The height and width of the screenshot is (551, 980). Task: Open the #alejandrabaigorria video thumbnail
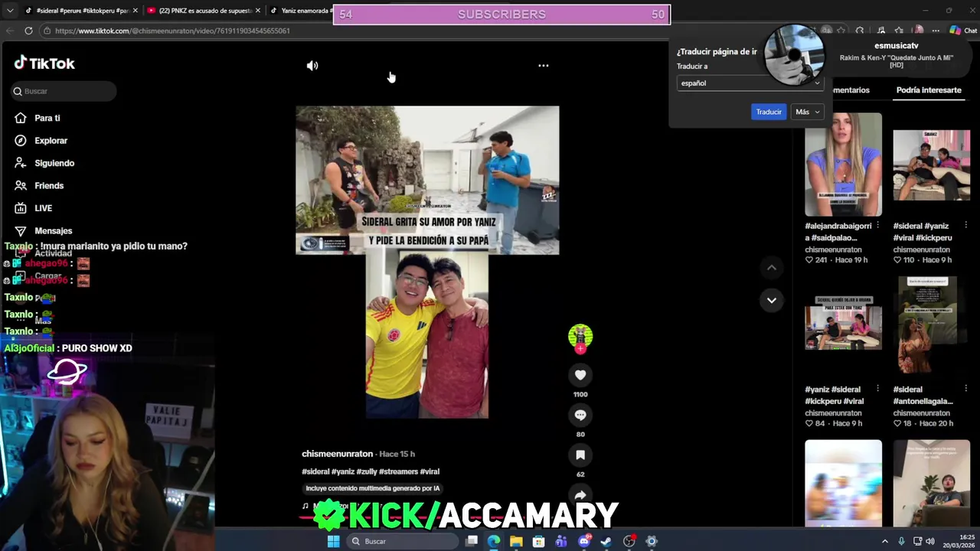(x=843, y=165)
